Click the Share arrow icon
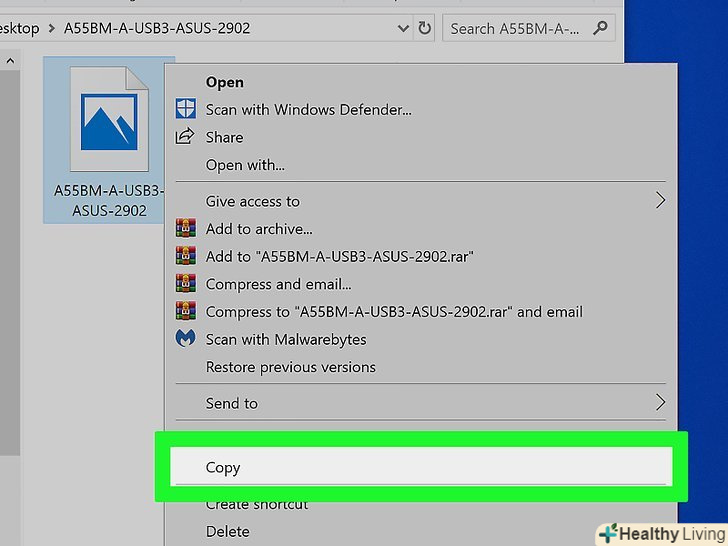The width and height of the screenshot is (728, 546). pos(185,136)
